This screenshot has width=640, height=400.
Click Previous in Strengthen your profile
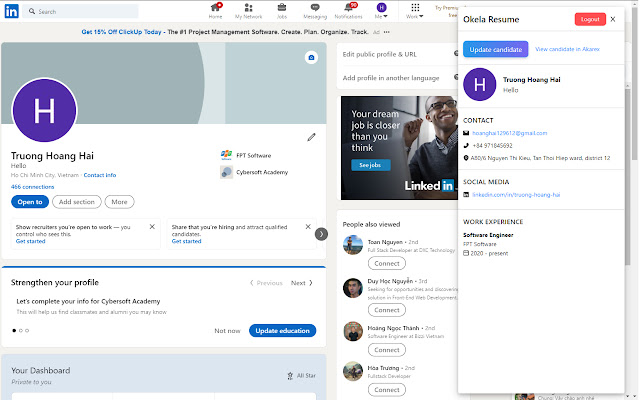point(266,283)
